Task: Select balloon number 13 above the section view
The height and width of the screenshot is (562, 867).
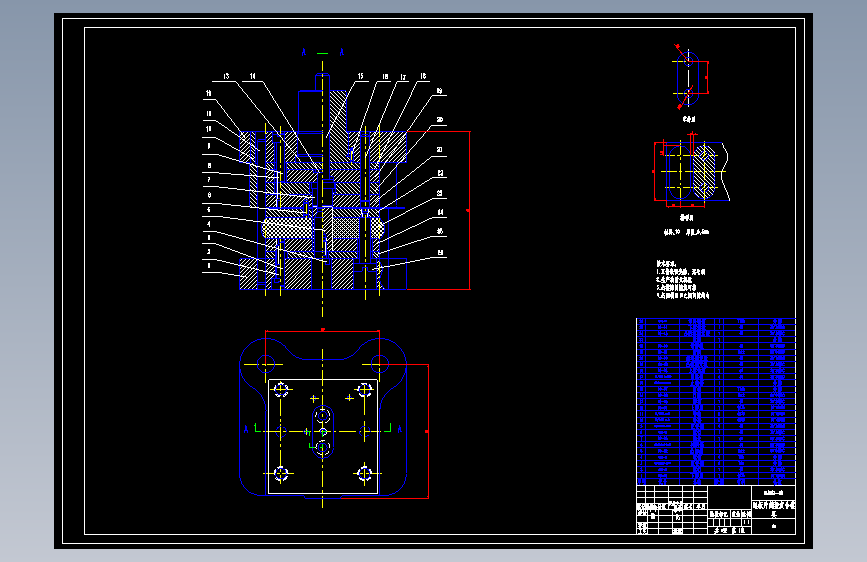Action: tap(226, 76)
